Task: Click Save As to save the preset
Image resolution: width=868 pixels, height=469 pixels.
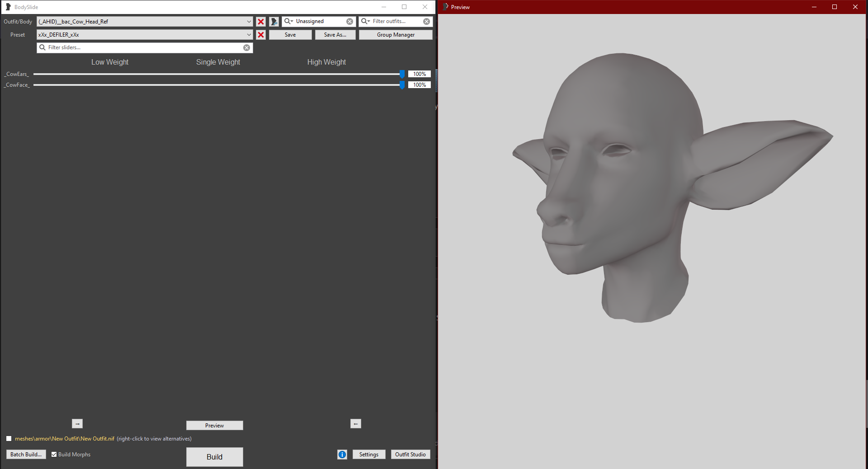Action: tap(335, 35)
